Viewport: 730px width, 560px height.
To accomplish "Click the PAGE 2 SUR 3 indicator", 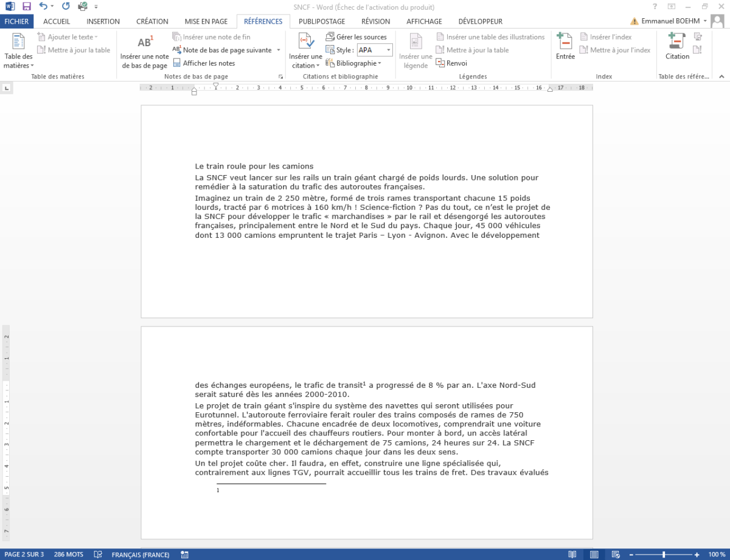I will [24, 555].
